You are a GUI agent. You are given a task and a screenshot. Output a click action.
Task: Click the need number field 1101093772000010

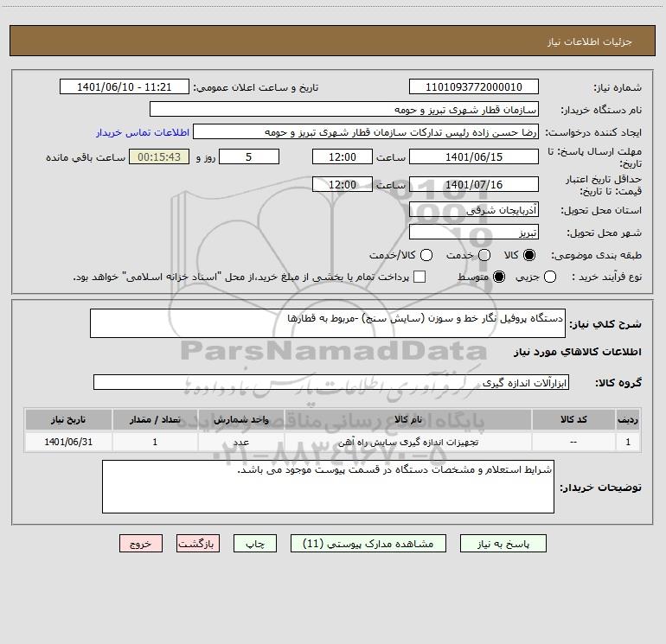point(474,86)
